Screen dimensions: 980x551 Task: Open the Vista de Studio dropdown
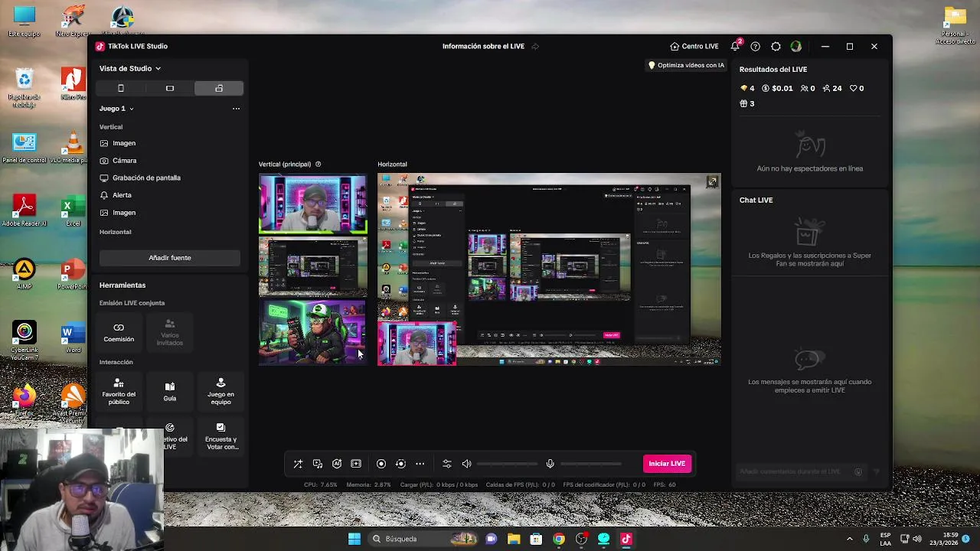point(129,68)
